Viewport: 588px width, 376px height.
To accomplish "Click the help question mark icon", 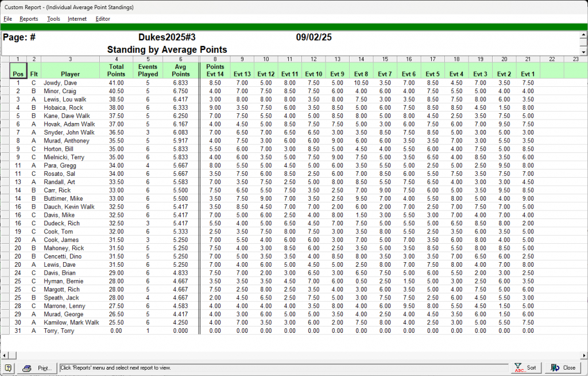I will (x=9, y=368).
